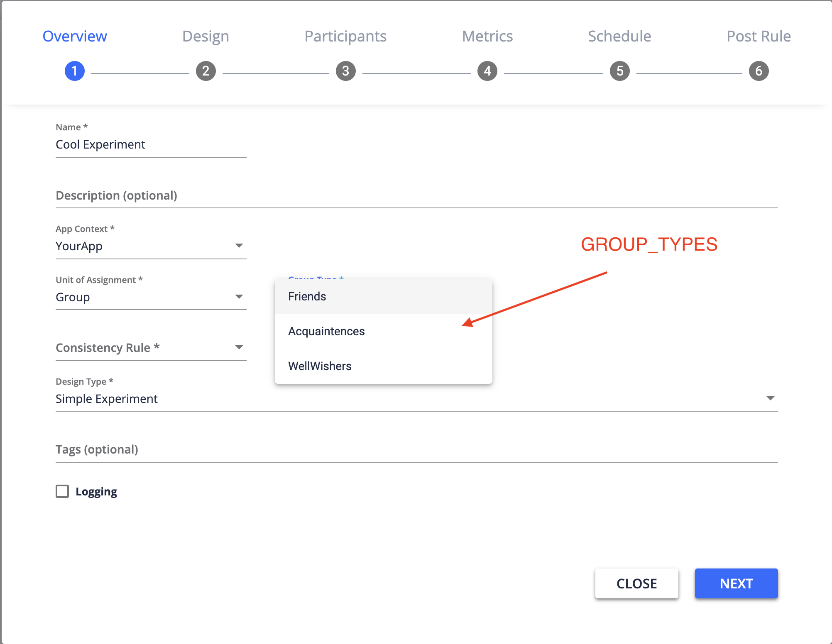Focus the Description input field
832x644 pixels.
pyautogui.click(x=416, y=196)
